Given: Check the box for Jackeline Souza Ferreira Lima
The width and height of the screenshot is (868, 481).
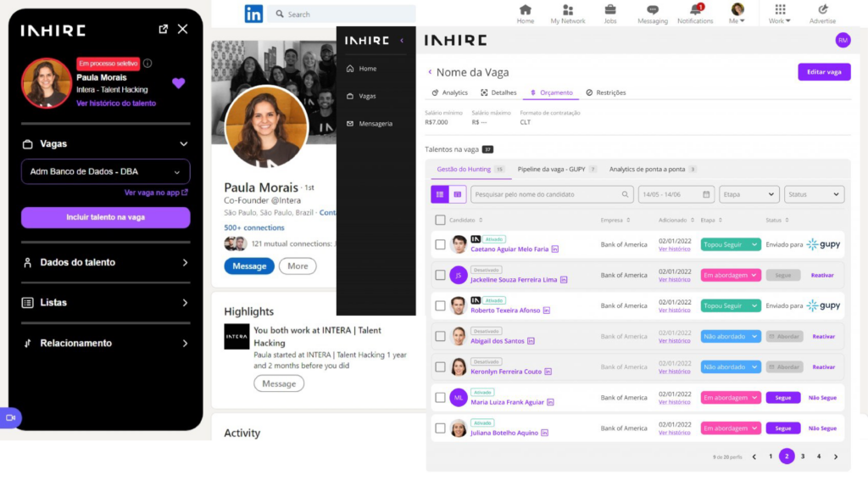Looking at the screenshot, I should point(440,275).
